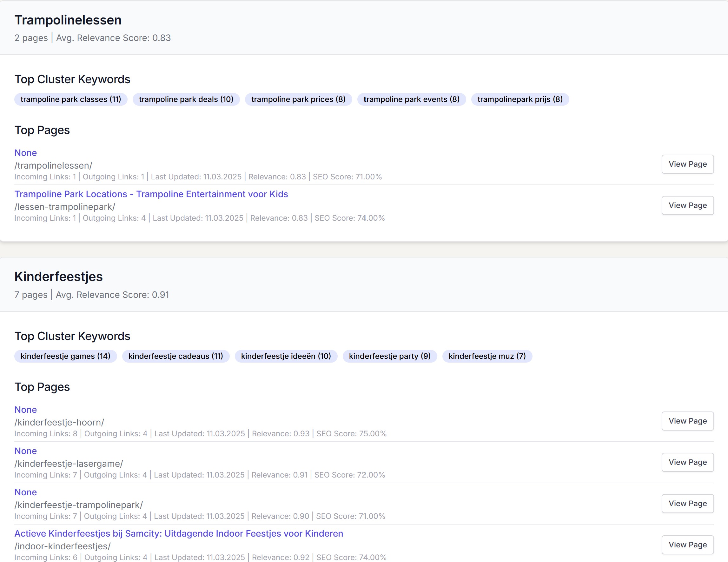
Task: Click View Page for /lessen-trampolinepark/
Action: pos(687,205)
